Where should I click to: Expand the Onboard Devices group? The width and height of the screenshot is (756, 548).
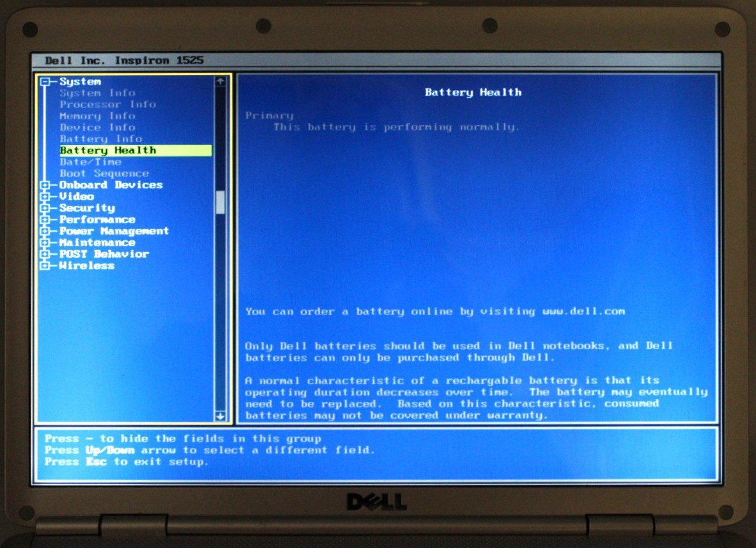pyautogui.click(x=45, y=185)
